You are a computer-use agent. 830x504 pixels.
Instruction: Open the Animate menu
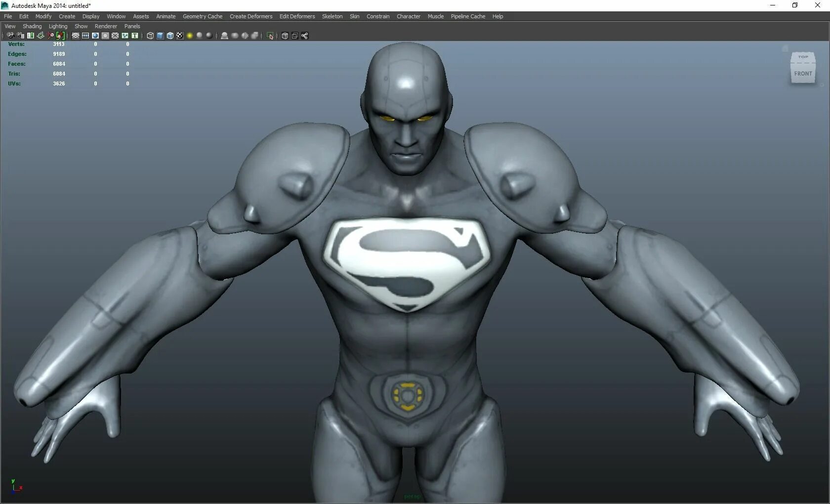(x=166, y=16)
